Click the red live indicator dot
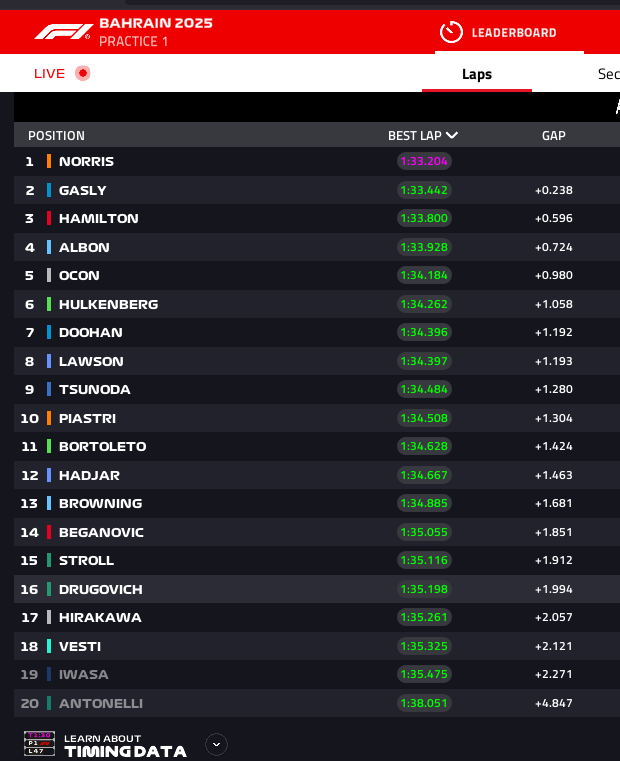The width and height of the screenshot is (620, 761). tap(83, 73)
